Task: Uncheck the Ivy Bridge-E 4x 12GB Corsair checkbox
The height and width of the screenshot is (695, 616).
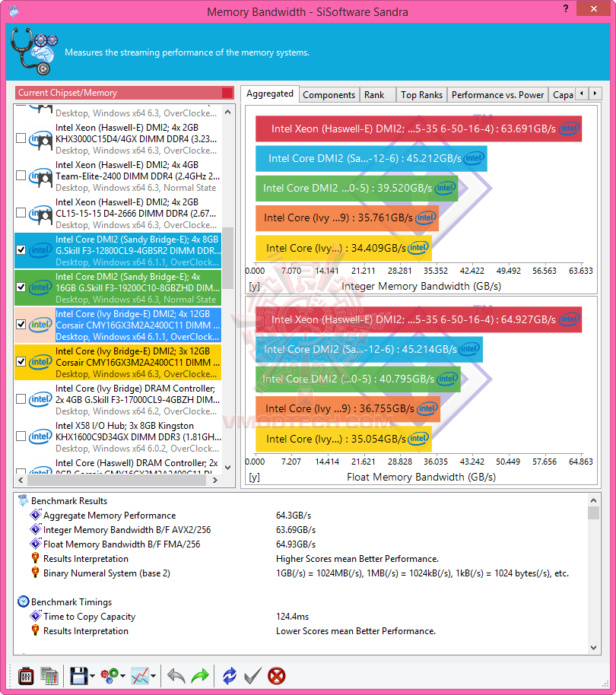Action: click(21, 325)
